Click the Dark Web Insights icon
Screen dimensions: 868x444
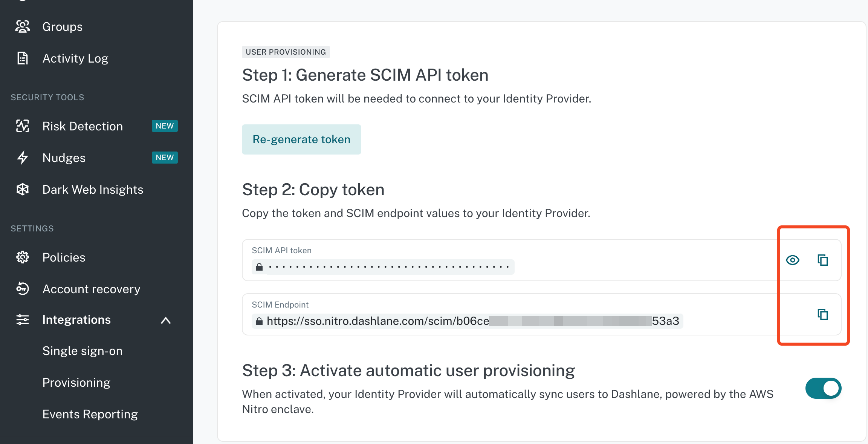click(x=23, y=189)
